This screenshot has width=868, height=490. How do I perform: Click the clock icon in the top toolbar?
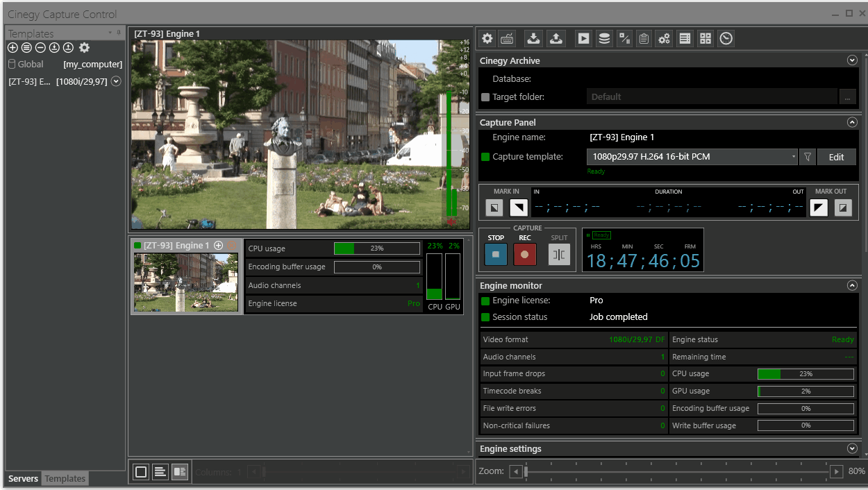[x=726, y=39]
